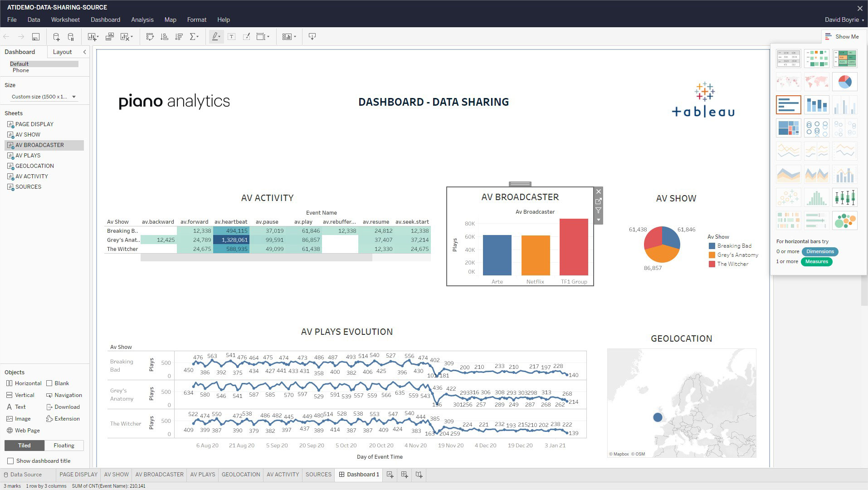
Task: Click the Swap Rows and Columns toolbar icon
Action: click(150, 36)
